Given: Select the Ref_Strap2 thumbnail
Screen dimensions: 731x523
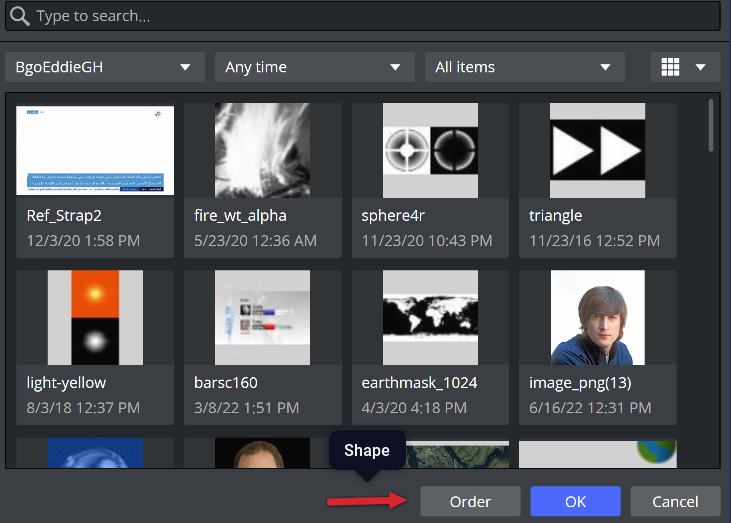Looking at the screenshot, I should point(95,150).
